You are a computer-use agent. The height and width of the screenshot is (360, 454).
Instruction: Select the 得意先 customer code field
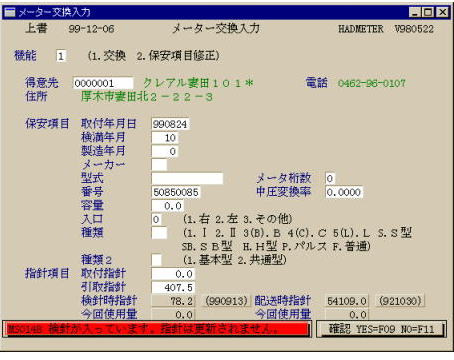[x=103, y=83]
